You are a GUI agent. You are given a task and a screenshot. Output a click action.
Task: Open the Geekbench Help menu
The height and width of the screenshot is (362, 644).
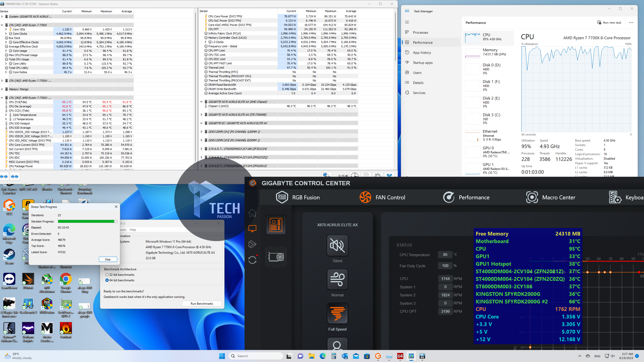tap(133, 230)
